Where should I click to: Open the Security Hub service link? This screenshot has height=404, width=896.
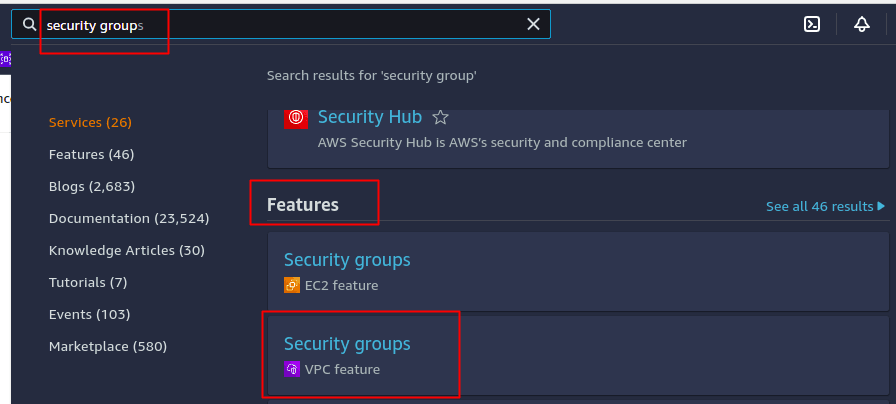click(x=369, y=117)
